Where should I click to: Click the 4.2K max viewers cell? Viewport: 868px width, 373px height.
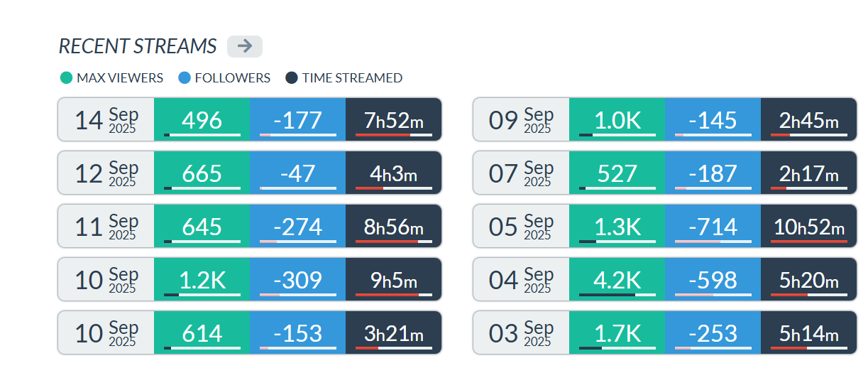click(617, 279)
